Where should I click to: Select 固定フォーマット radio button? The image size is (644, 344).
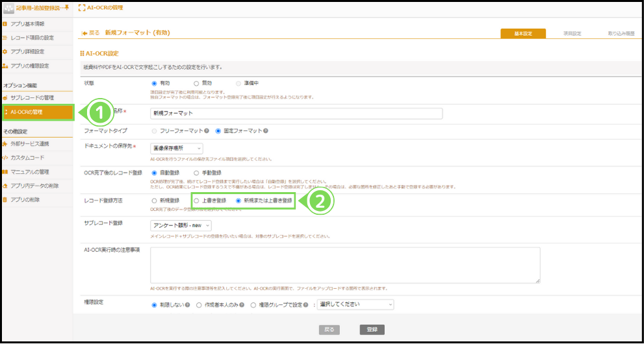[x=218, y=131]
